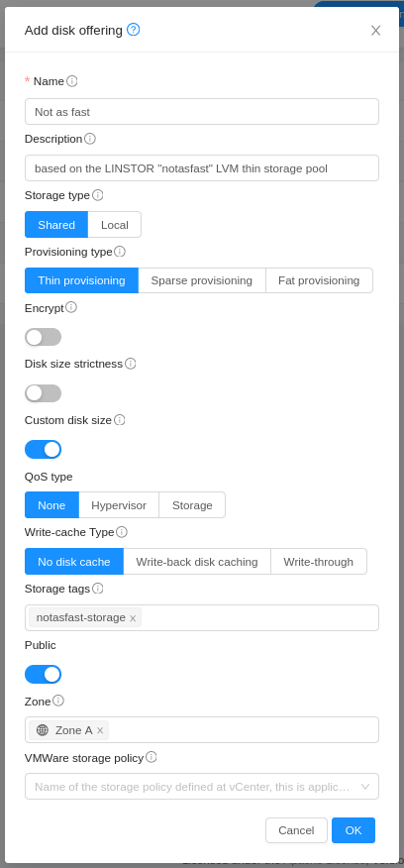The height and width of the screenshot is (868, 404).
Task: Turn on Disk size strictness
Action: tap(44, 393)
